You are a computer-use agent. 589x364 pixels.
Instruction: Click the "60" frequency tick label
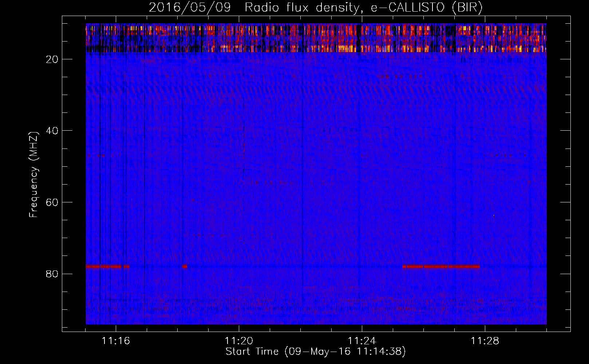click(52, 202)
